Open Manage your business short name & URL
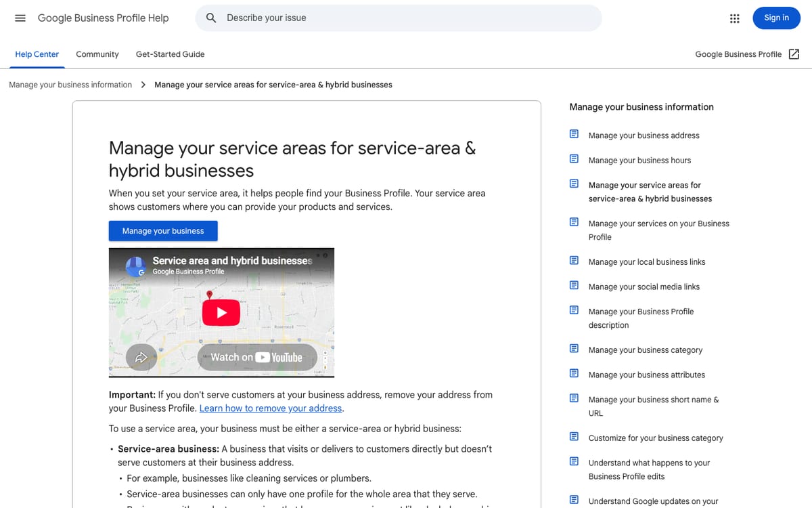 [654, 406]
